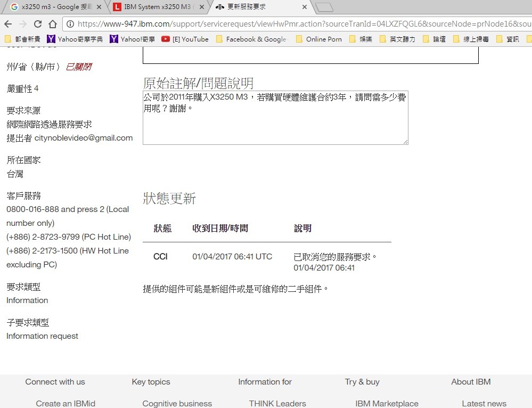The image size is (532, 408).
Task: Open the [E] YouTube bookmark
Action: tap(185, 39)
